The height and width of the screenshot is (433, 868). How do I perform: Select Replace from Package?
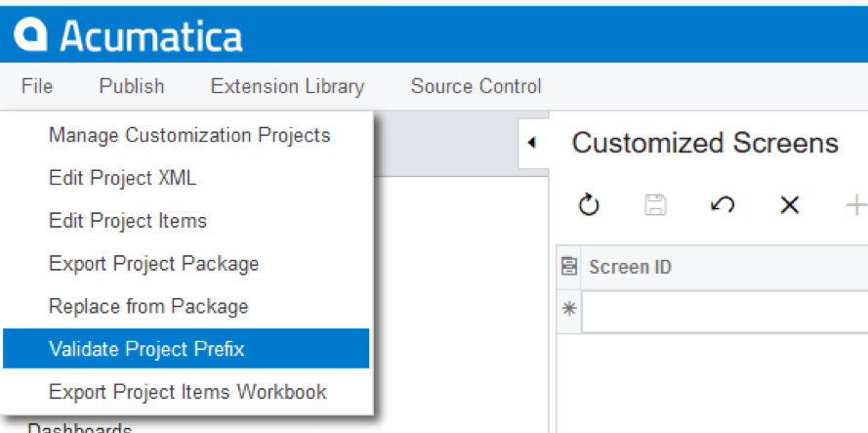tap(186, 306)
